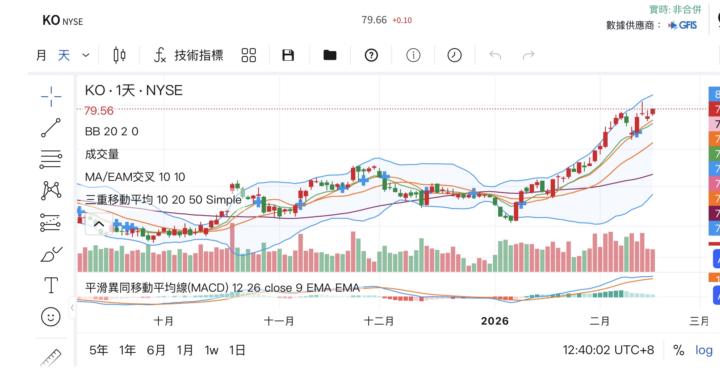Set chart range to 5年
Image resolution: width=720 pixels, height=385 pixels.
99,351
